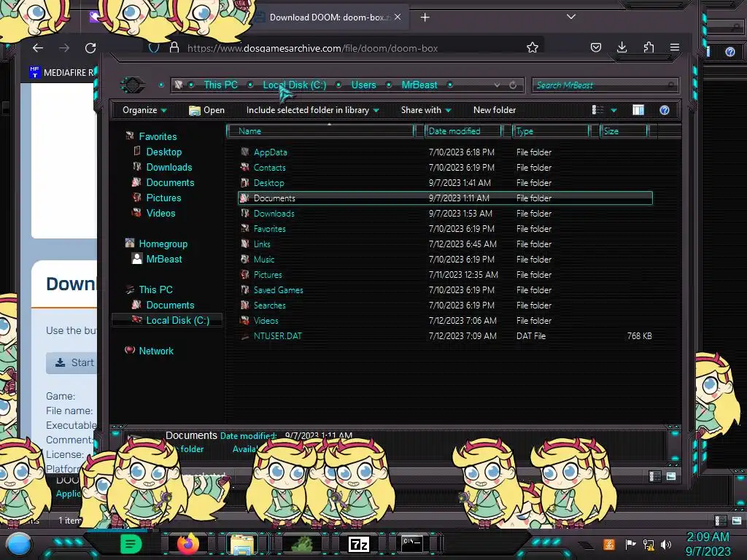This screenshot has height=560, width=747.
Task: Open Pictures in navigation pane
Action: pos(163,198)
